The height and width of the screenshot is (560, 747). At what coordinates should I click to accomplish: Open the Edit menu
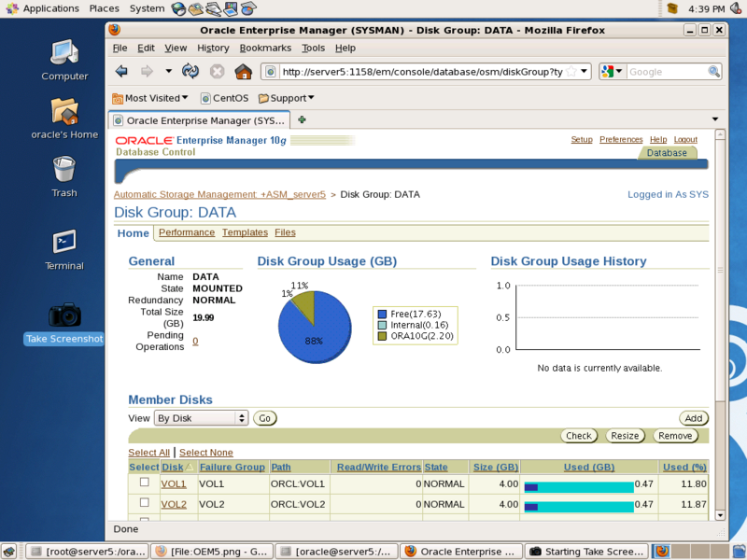pos(146,49)
